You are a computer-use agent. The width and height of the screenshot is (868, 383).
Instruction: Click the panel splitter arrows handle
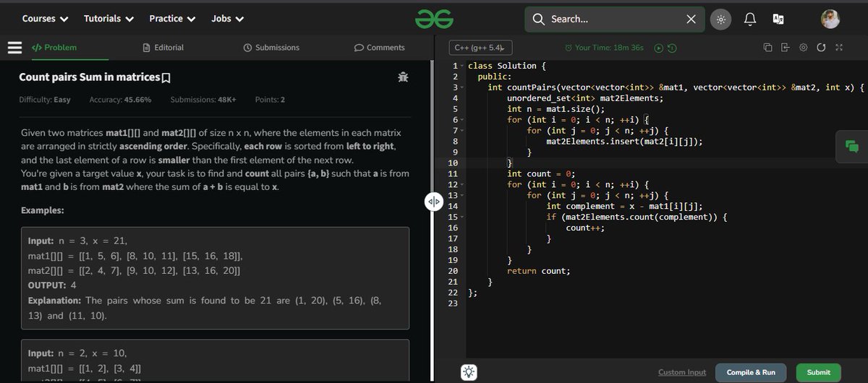434,202
